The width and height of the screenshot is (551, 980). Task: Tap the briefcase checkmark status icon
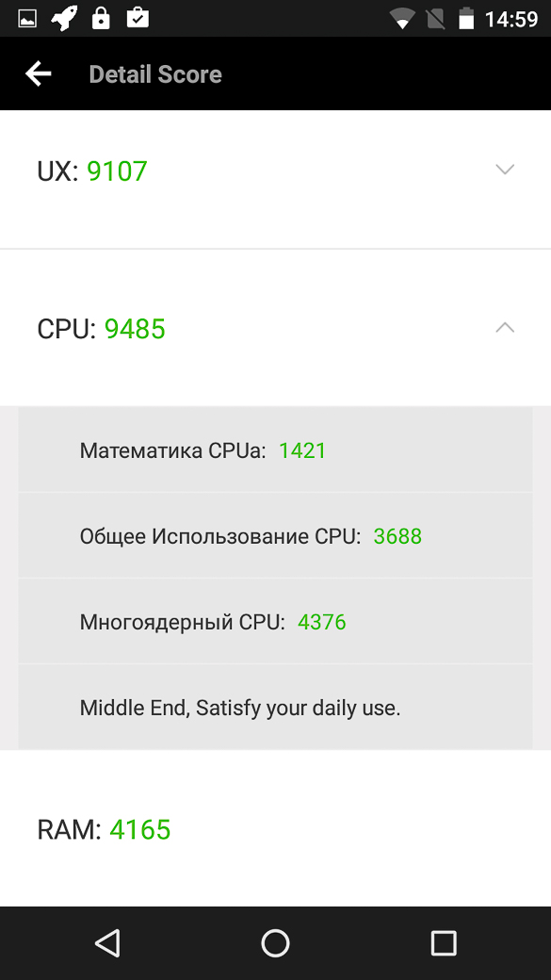pyautogui.click(x=138, y=18)
